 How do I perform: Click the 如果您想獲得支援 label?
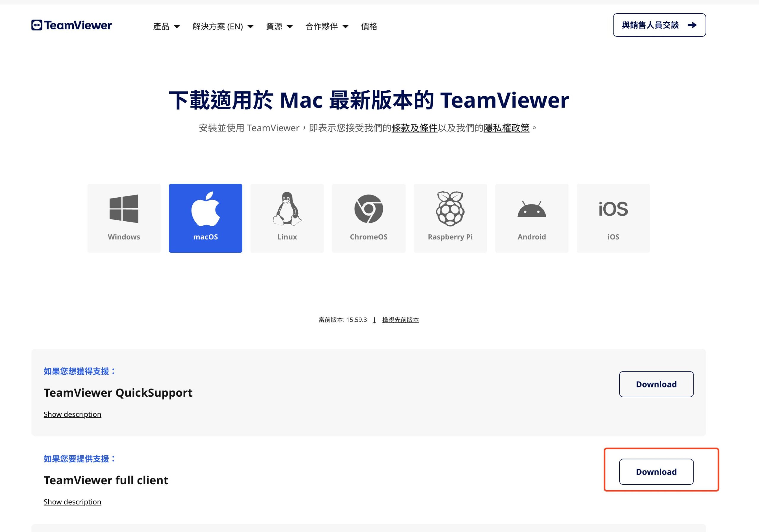80,371
